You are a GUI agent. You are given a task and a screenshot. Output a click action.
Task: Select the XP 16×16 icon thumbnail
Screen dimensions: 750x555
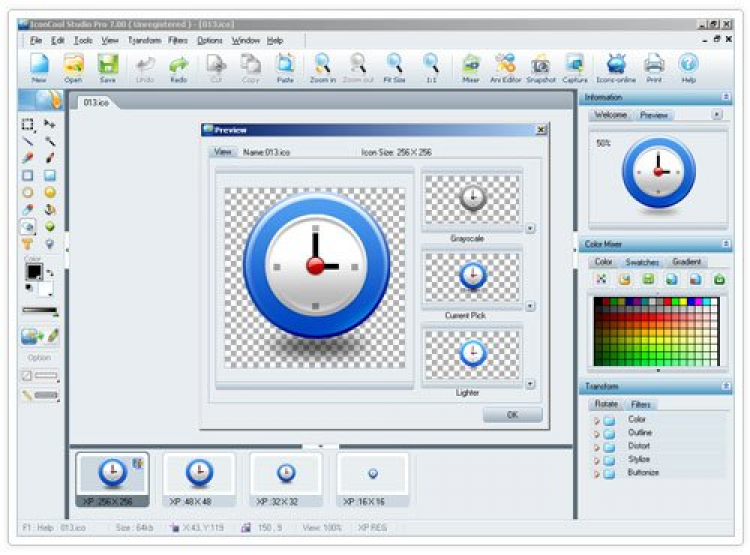[373, 480]
